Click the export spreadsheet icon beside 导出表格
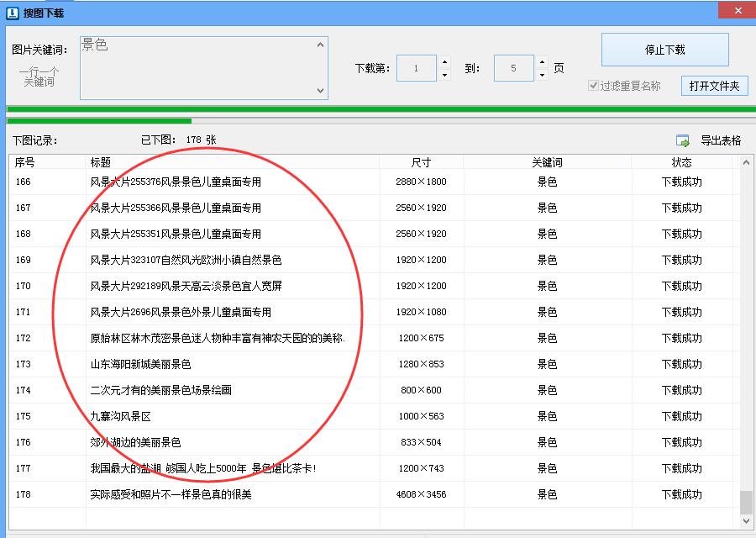This screenshot has height=538, width=756. [x=684, y=140]
